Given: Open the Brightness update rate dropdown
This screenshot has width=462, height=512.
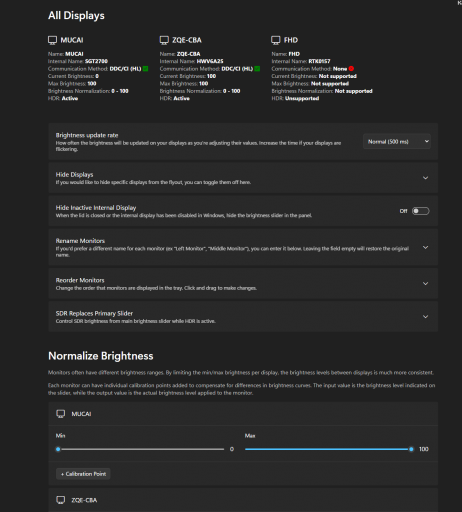Looking at the screenshot, I should click(397, 142).
